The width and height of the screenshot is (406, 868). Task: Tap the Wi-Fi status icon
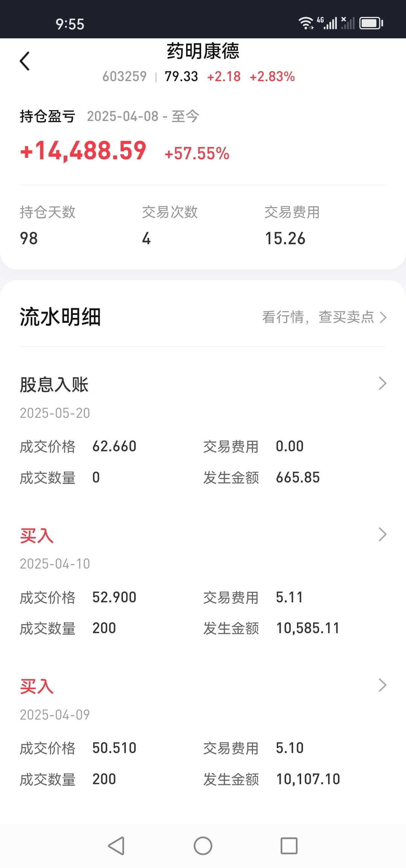(x=306, y=23)
